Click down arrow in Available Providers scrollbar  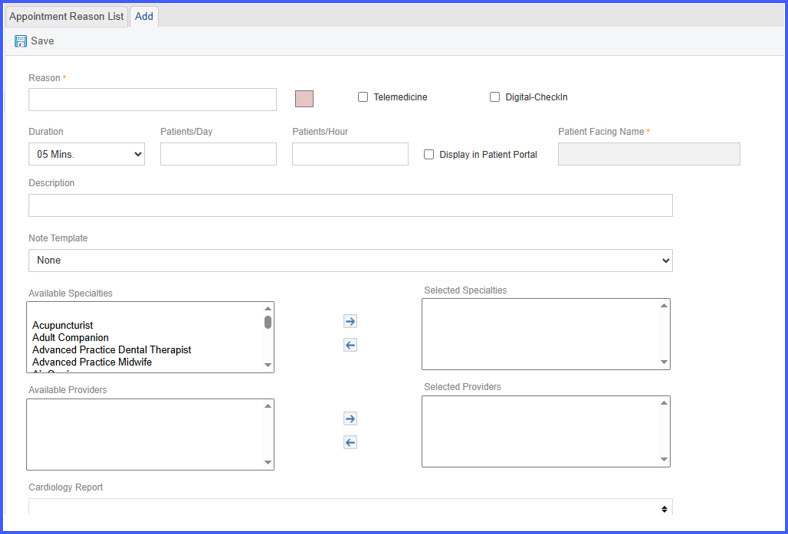(x=268, y=462)
